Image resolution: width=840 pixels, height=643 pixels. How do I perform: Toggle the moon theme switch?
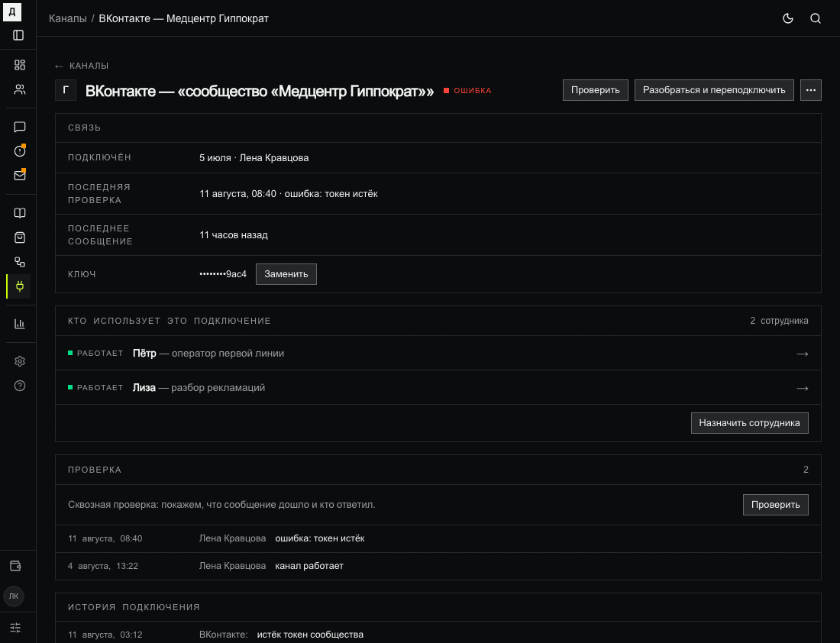[788, 18]
